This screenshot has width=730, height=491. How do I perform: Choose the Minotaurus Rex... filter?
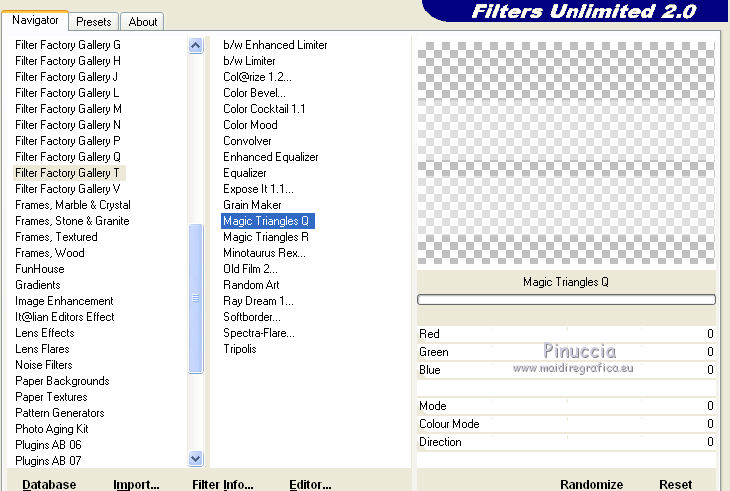(x=264, y=253)
